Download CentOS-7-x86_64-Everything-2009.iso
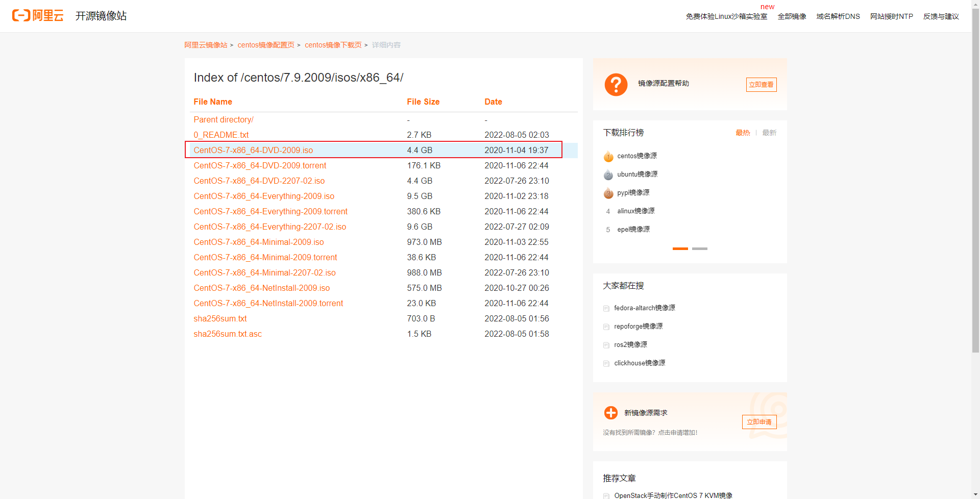Image resolution: width=980 pixels, height=499 pixels. pos(264,196)
